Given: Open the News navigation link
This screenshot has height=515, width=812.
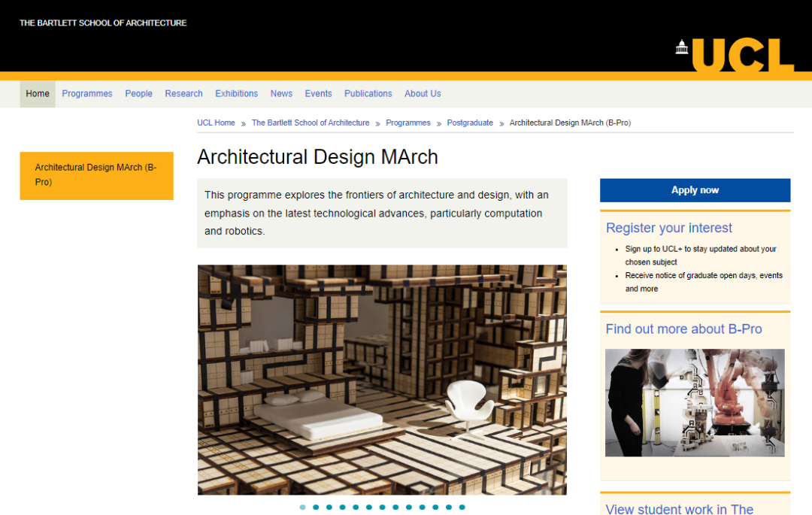Looking at the screenshot, I should click(x=281, y=94).
